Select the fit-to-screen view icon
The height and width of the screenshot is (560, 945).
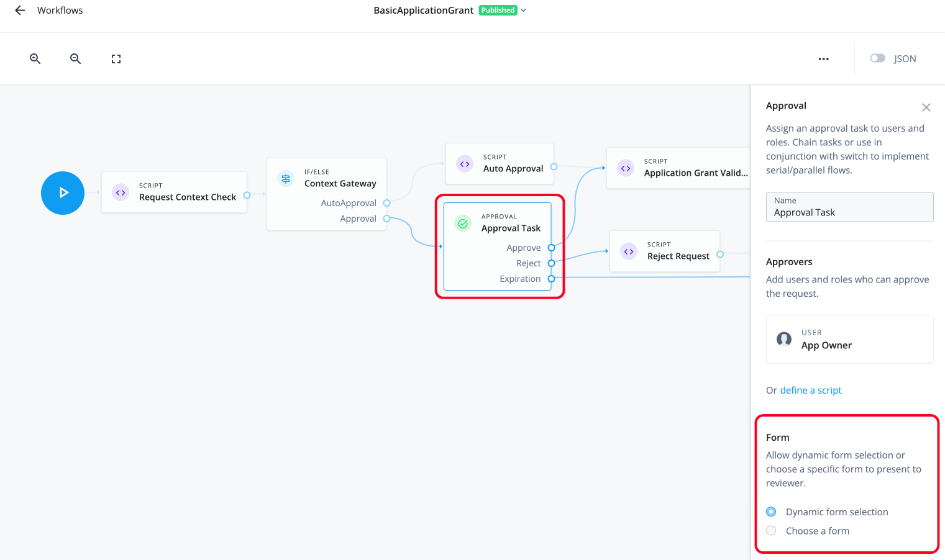116,58
